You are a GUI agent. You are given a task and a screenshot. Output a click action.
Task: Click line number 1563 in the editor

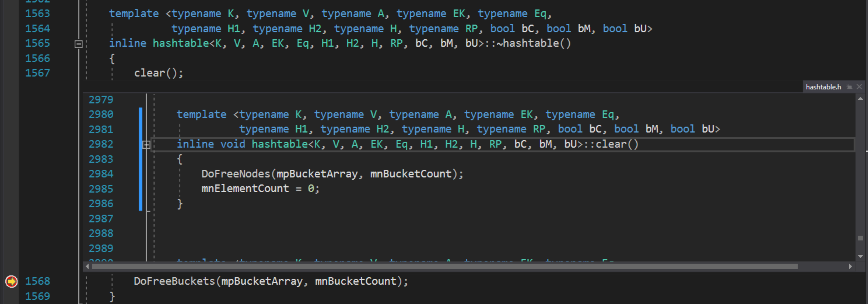click(x=37, y=14)
